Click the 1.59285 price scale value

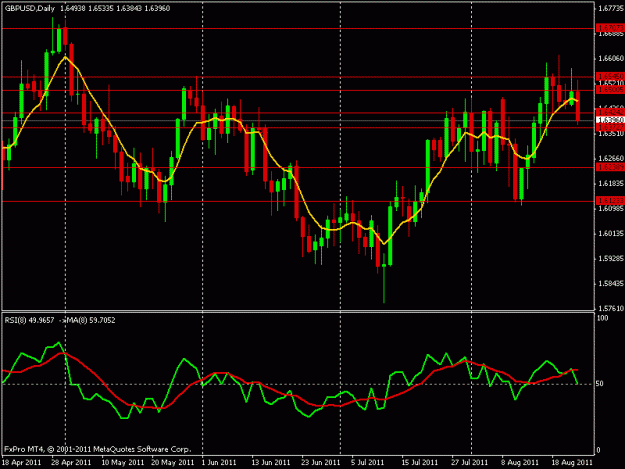point(611,259)
